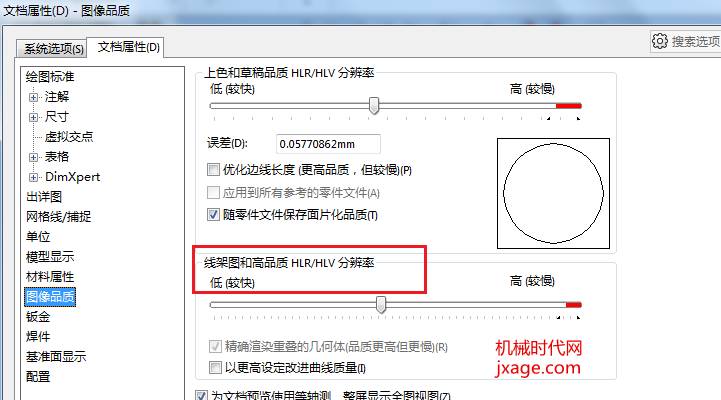
Task: Click the gear icon beside search options
Action: 659,41
